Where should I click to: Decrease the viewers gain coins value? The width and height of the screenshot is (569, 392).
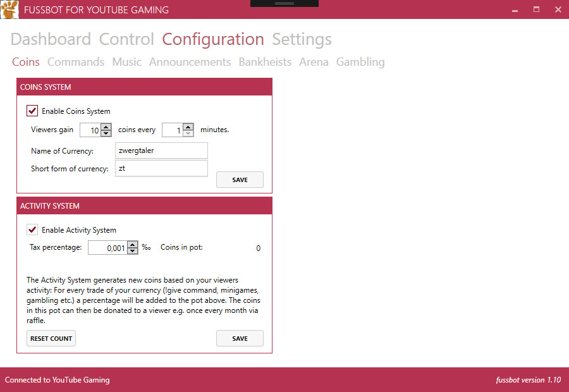[106, 133]
